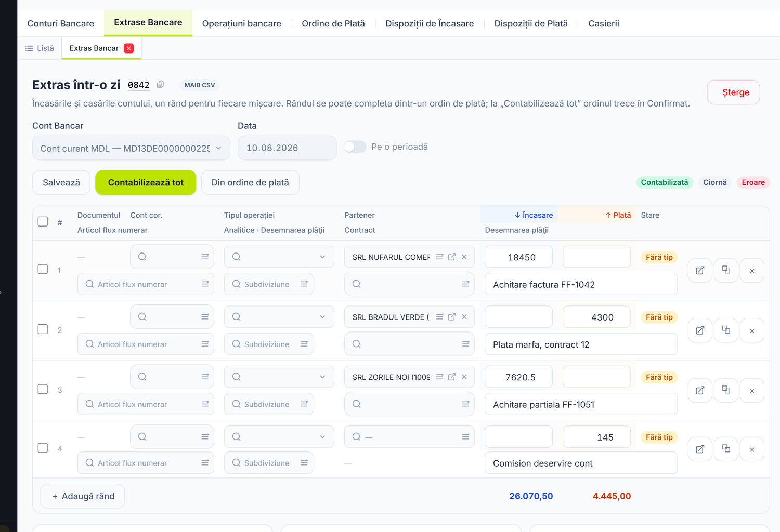Click the Din ordine de plată button
This screenshot has width=780, height=532.
click(250, 182)
